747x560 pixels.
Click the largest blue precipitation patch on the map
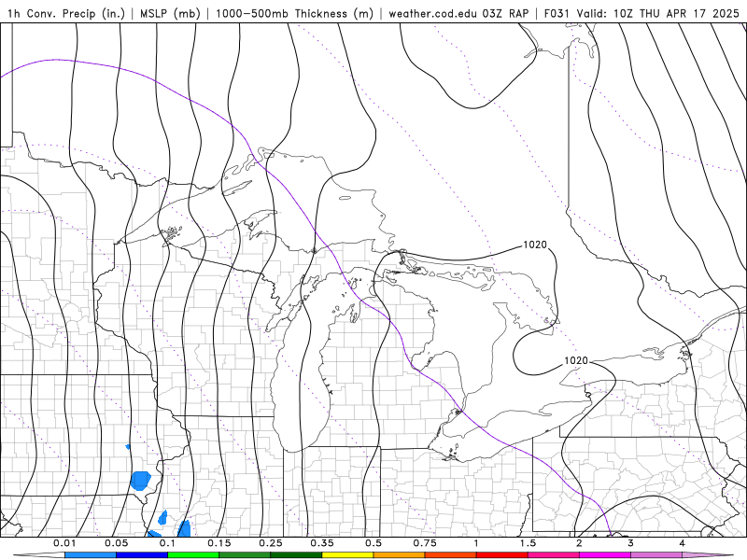[141, 481]
